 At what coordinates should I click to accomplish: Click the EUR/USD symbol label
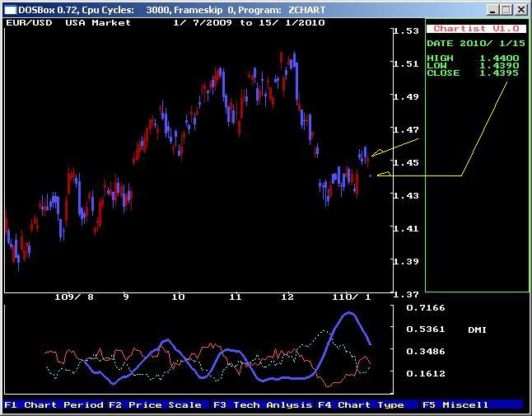pyautogui.click(x=29, y=23)
